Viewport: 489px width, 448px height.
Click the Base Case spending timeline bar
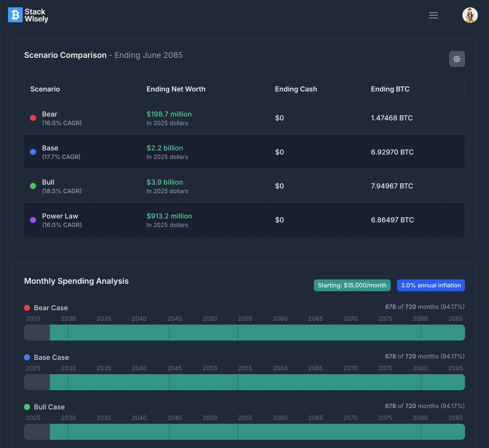[x=244, y=382]
